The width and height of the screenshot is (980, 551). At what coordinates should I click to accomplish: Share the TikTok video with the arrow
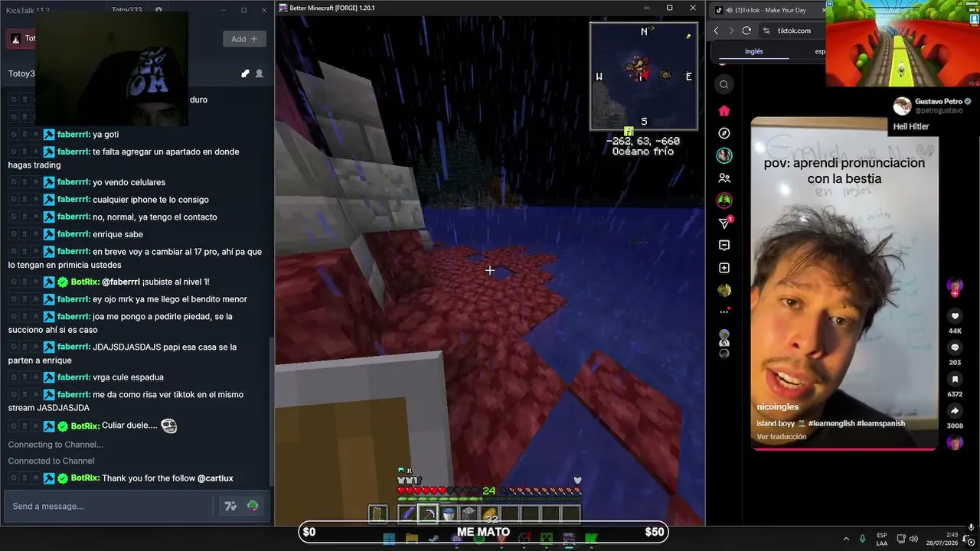click(955, 411)
